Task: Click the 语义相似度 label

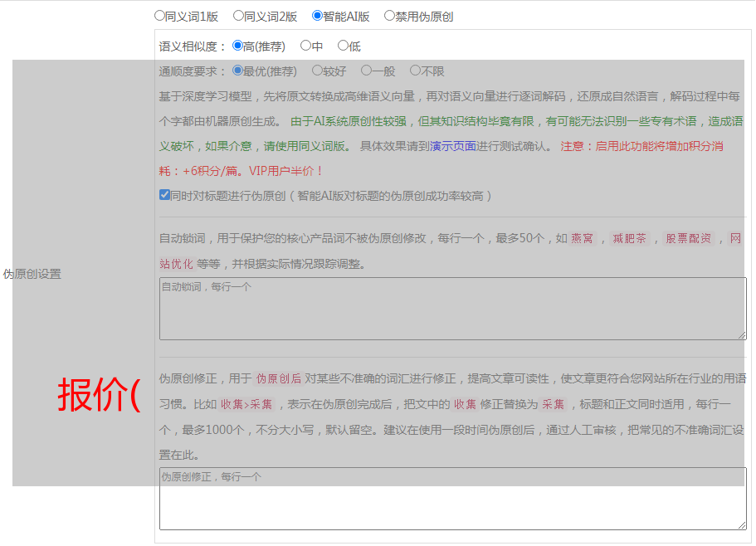Action: pyautogui.click(x=193, y=46)
